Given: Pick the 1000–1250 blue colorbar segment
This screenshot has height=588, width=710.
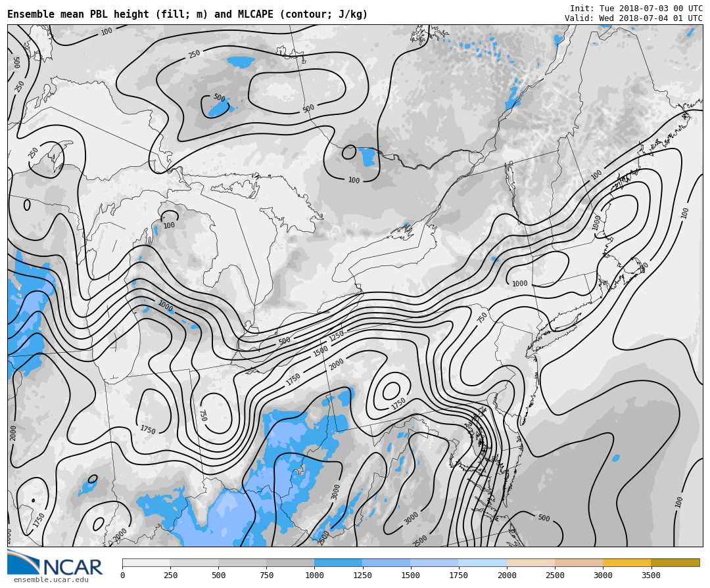Looking at the screenshot, I should 339,562.
